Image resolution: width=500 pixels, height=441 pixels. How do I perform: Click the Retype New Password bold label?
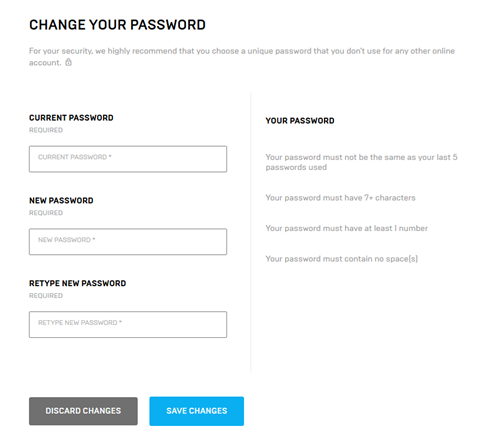click(x=78, y=283)
